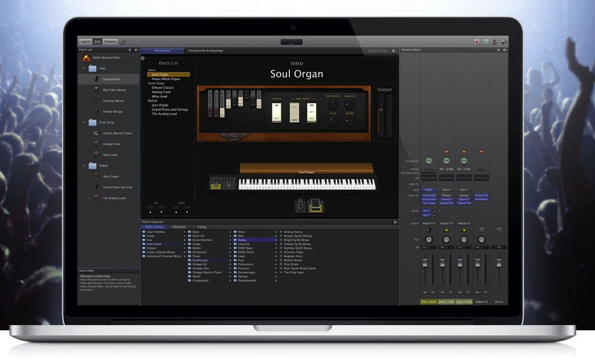
Task: Click the highlighted yellow foot pedal icon
Action: (315, 206)
